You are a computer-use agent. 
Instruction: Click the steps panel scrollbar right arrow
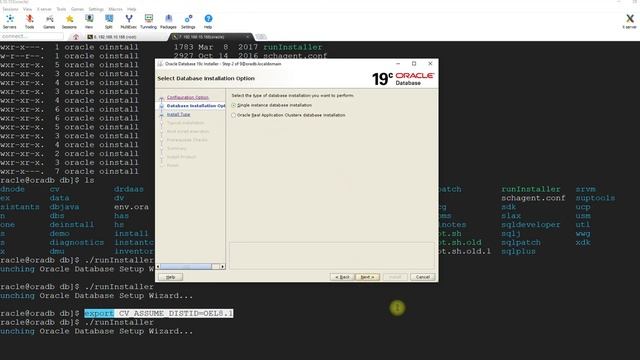(222, 267)
